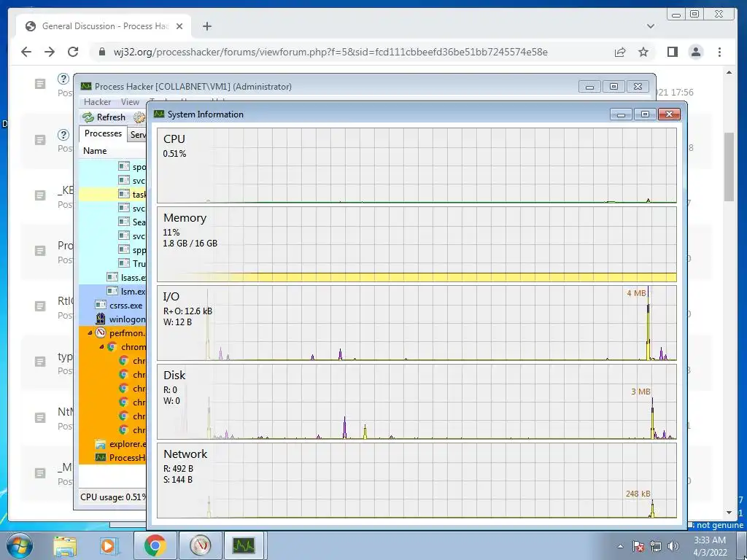Collapse the perfmon process tree node

point(90,332)
